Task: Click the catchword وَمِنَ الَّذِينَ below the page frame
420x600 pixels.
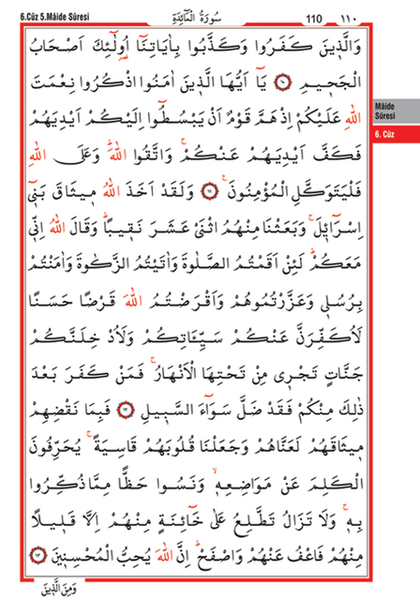Action: 59,590
